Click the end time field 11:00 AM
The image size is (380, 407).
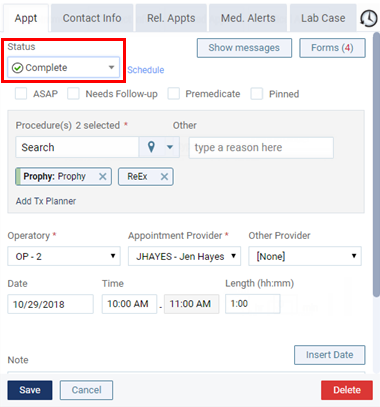point(192,304)
